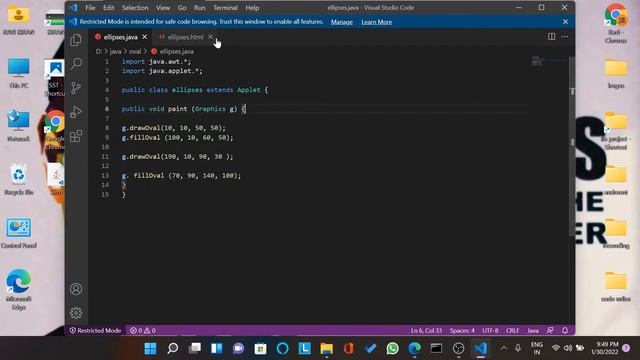
Task: Click the Manage link in banner
Action: [x=342, y=22]
